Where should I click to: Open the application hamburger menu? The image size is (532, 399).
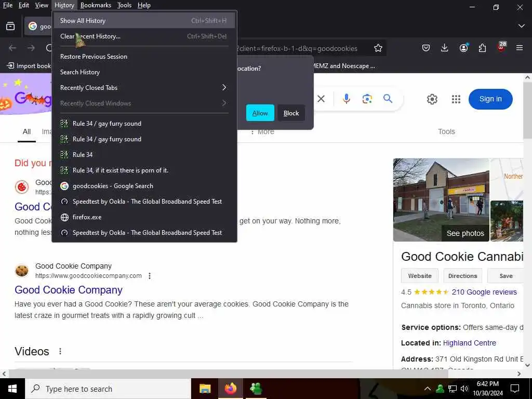click(x=520, y=48)
